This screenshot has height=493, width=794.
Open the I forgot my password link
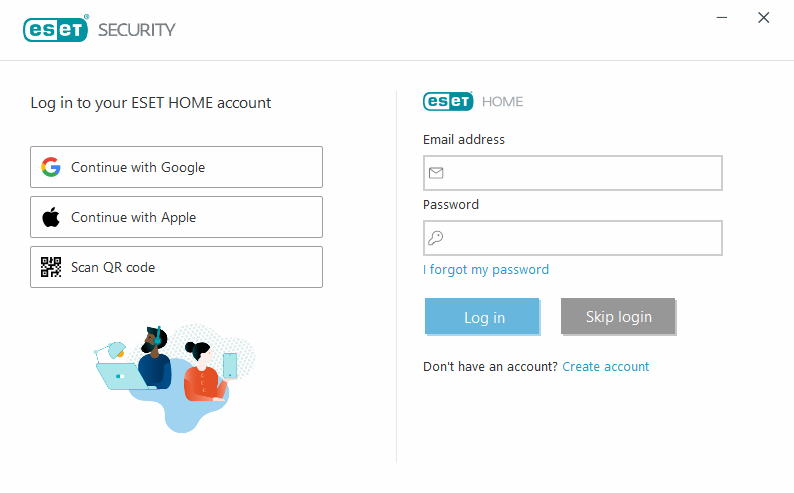(x=486, y=269)
